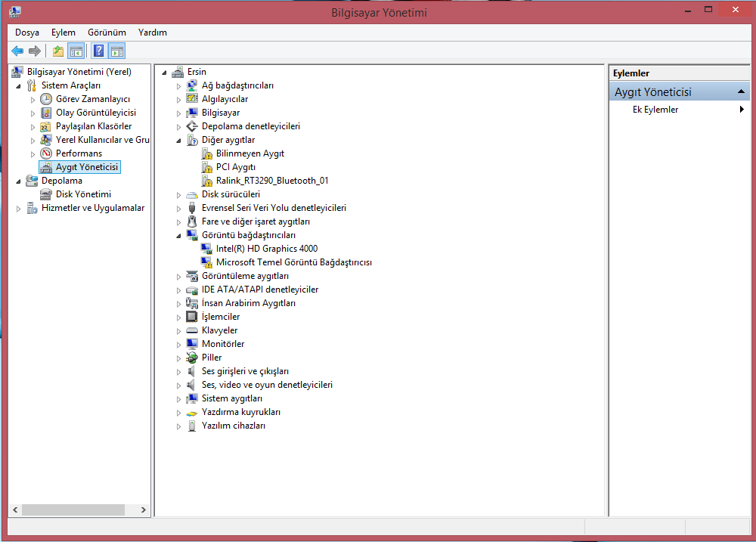Toggle the show/hide console tree icon
Screen dimensions: 756x542
pyautogui.click(x=76, y=51)
